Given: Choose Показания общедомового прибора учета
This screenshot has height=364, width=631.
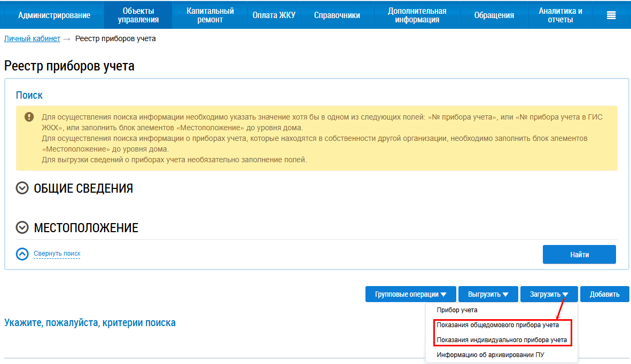Looking at the screenshot, I should 497,325.
